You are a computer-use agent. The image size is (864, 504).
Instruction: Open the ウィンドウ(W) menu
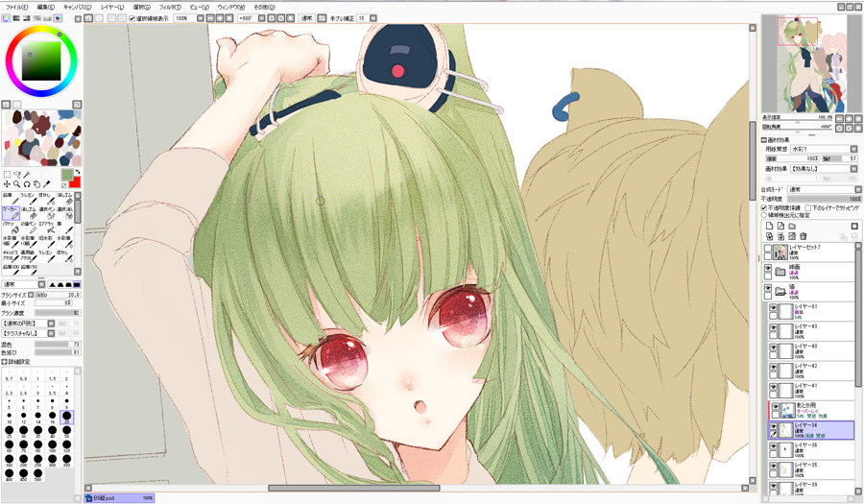pos(230,7)
